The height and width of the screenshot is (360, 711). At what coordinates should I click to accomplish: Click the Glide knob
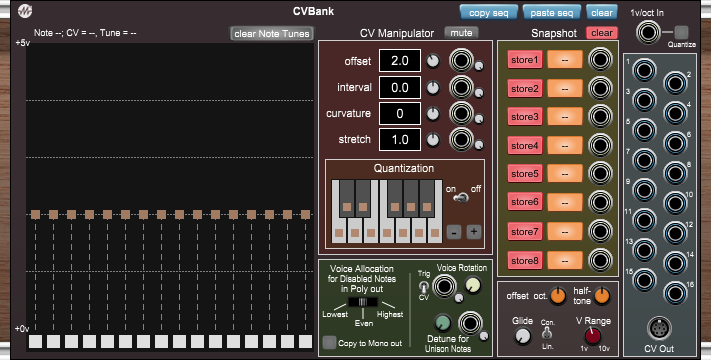[x=522, y=336]
